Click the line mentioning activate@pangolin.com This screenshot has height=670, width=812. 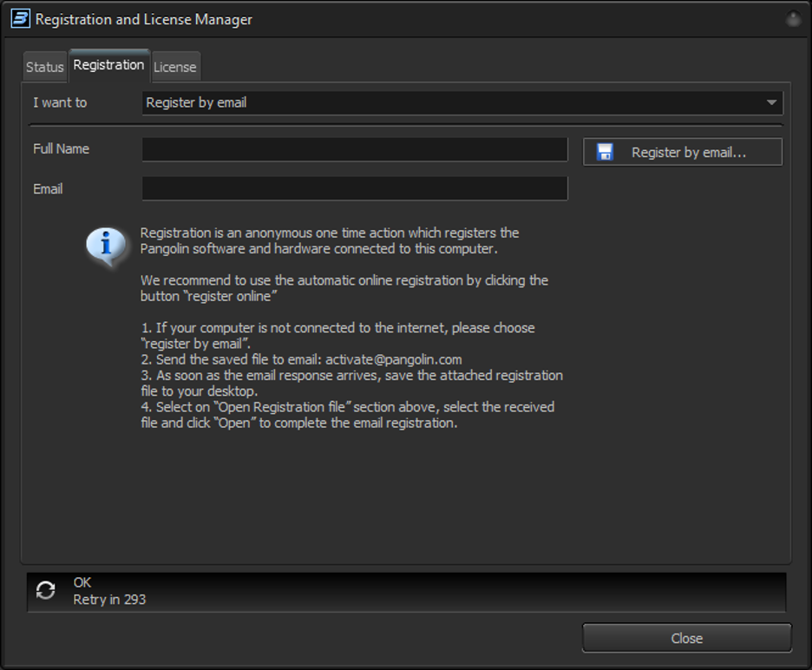301,359
